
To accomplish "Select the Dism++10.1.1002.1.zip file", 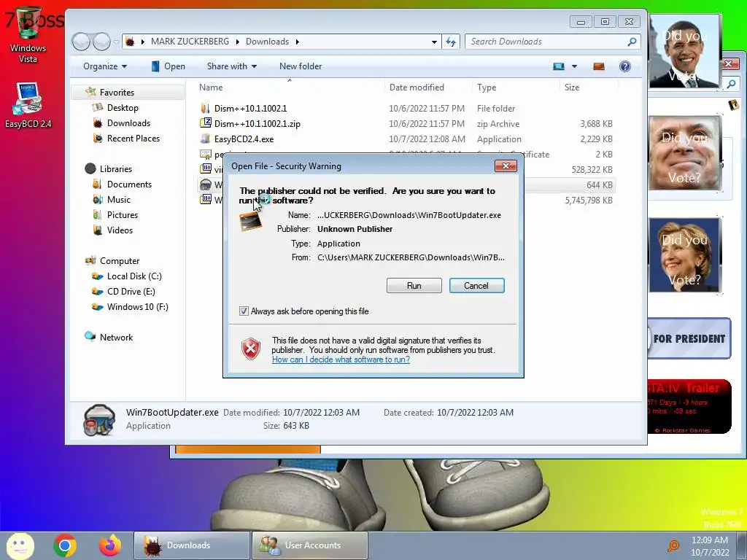I will click(258, 124).
